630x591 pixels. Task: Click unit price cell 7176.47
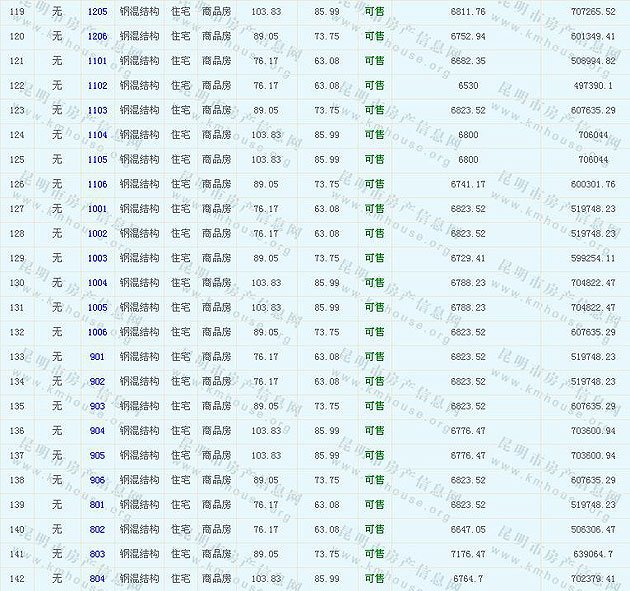pyautogui.click(x=468, y=553)
